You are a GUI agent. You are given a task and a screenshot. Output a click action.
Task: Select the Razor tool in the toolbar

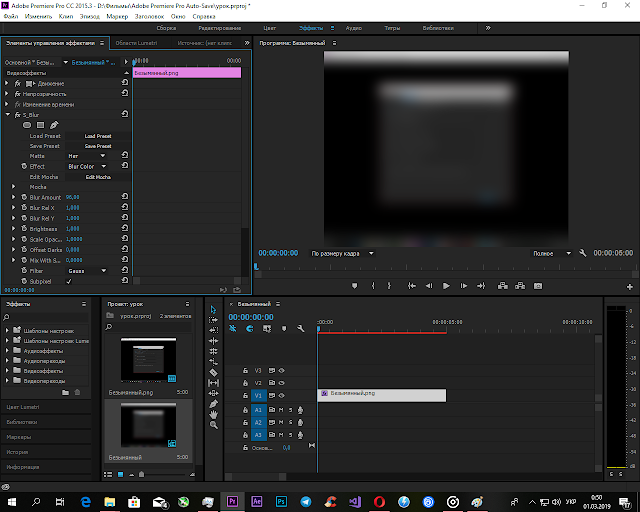coord(213,372)
